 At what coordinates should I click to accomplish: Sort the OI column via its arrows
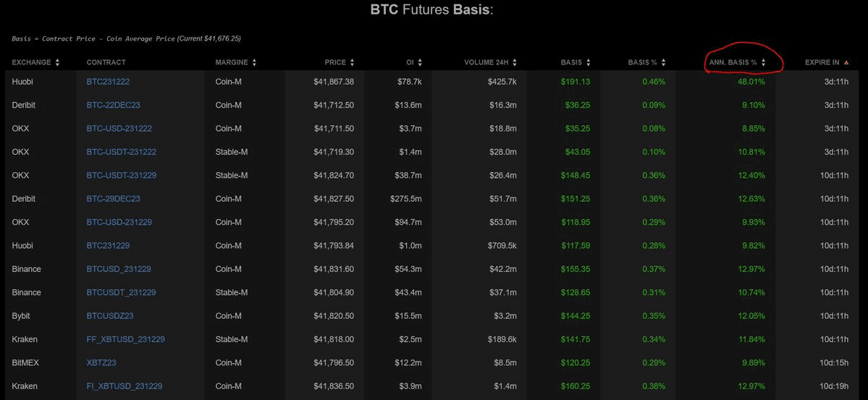click(420, 63)
